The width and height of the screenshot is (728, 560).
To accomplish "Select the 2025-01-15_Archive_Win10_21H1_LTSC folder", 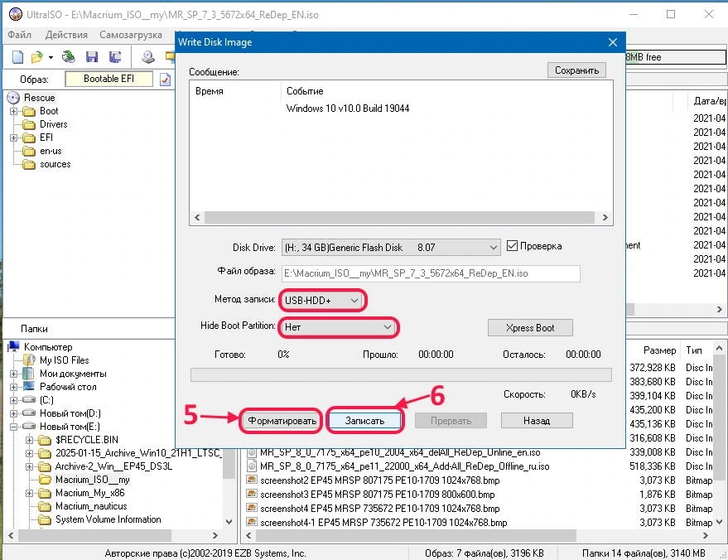I will 137,453.
